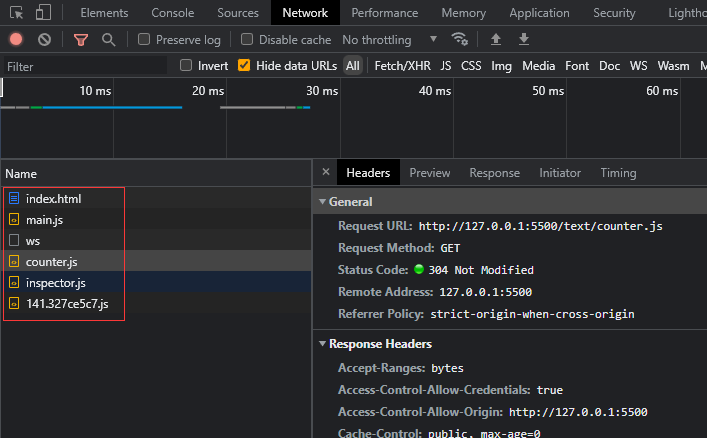
Task: Click the 304 Not Modified status text
Action: click(481, 270)
